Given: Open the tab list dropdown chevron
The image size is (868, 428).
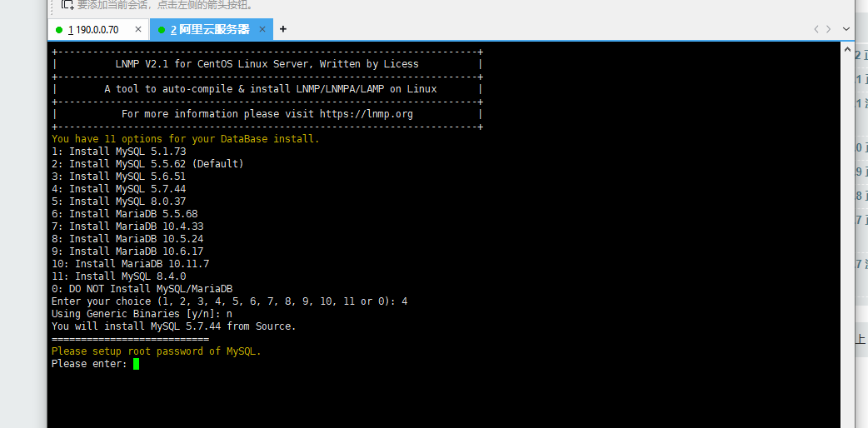Looking at the screenshot, I should (846, 29).
